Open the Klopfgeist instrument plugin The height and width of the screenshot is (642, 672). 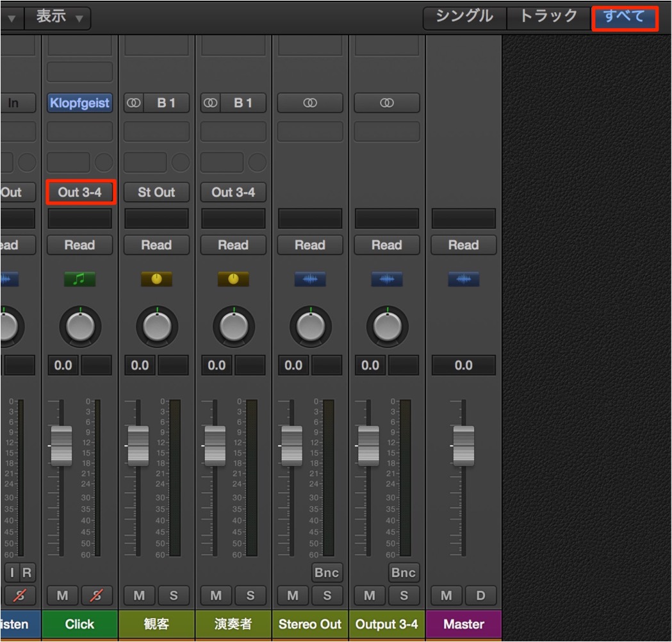(79, 103)
